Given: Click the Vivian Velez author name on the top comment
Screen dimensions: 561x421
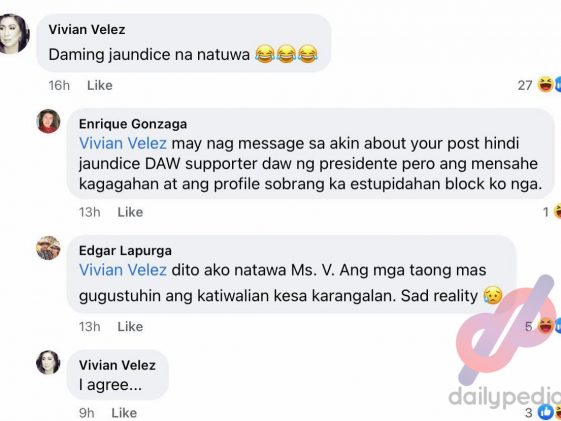Looking at the screenshot, I should coord(87,29).
